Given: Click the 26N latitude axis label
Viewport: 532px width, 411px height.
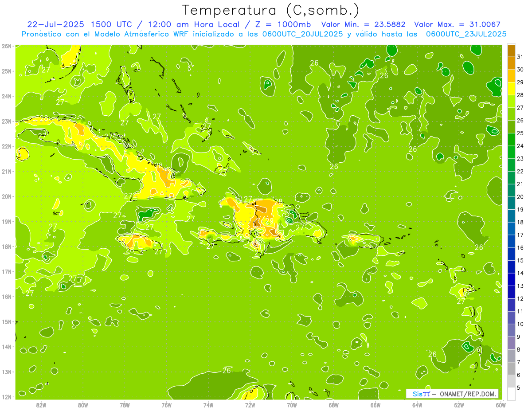Looking at the screenshot, I should coord(7,46).
